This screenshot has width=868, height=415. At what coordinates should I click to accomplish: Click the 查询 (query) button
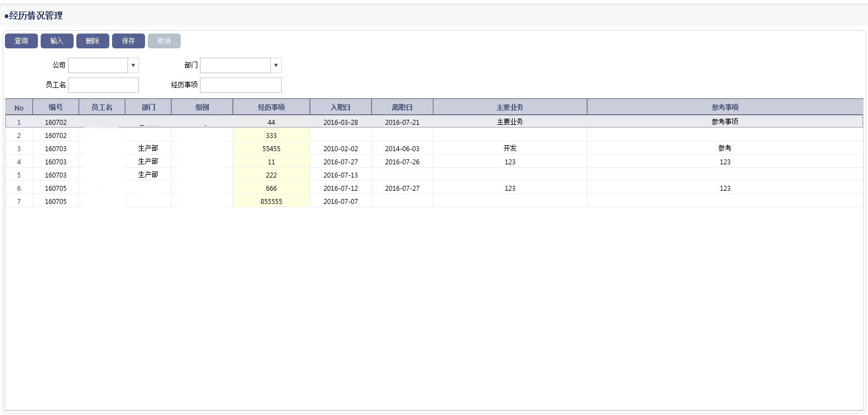tap(21, 41)
